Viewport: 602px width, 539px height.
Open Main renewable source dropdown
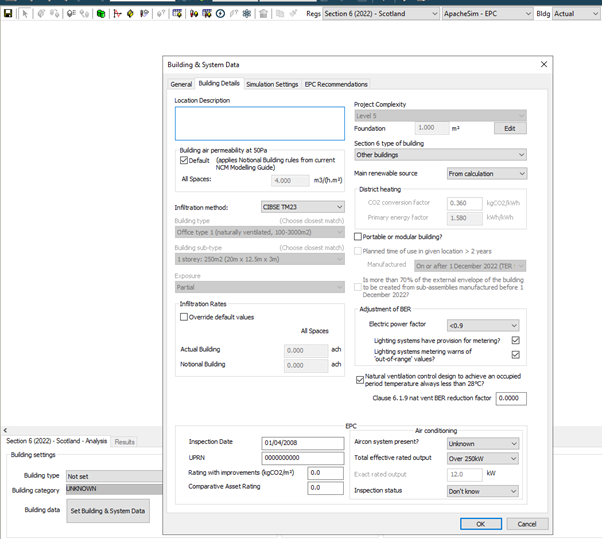(485, 173)
